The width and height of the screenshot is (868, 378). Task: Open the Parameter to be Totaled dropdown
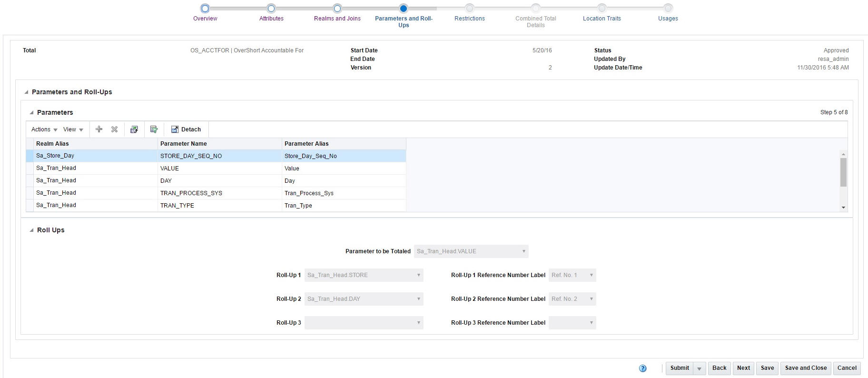click(x=471, y=251)
